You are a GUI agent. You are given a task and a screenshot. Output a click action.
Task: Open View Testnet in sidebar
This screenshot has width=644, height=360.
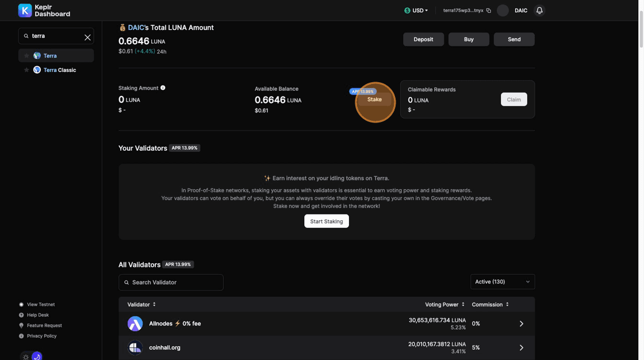[x=40, y=304]
